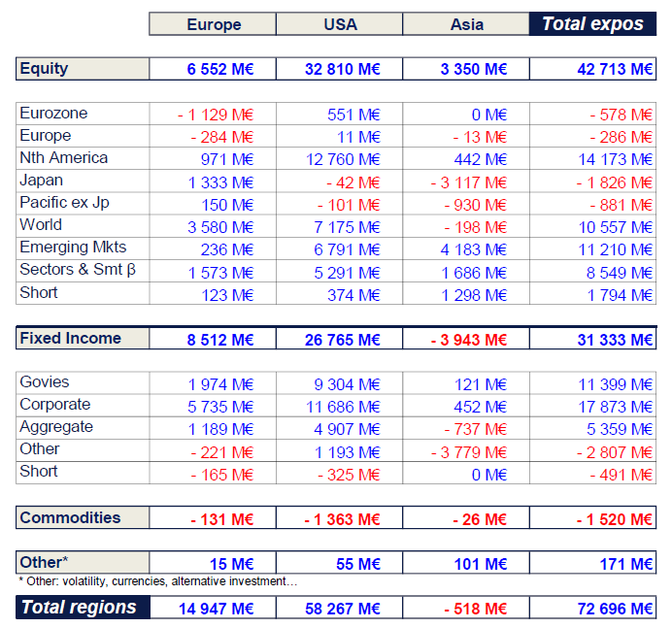The width and height of the screenshot is (672, 628).
Task: Select the Total expos header cell
Action: click(592, 24)
